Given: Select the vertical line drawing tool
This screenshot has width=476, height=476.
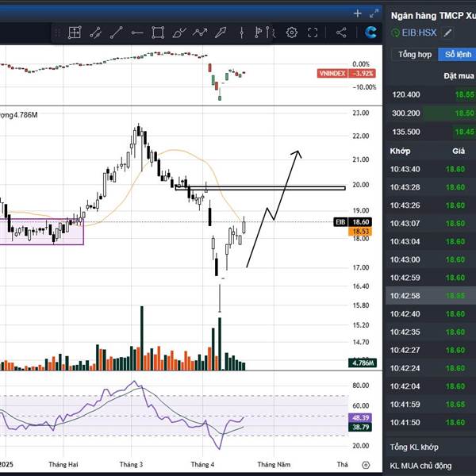Looking at the screenshot, I should click(x=242, y=33).
